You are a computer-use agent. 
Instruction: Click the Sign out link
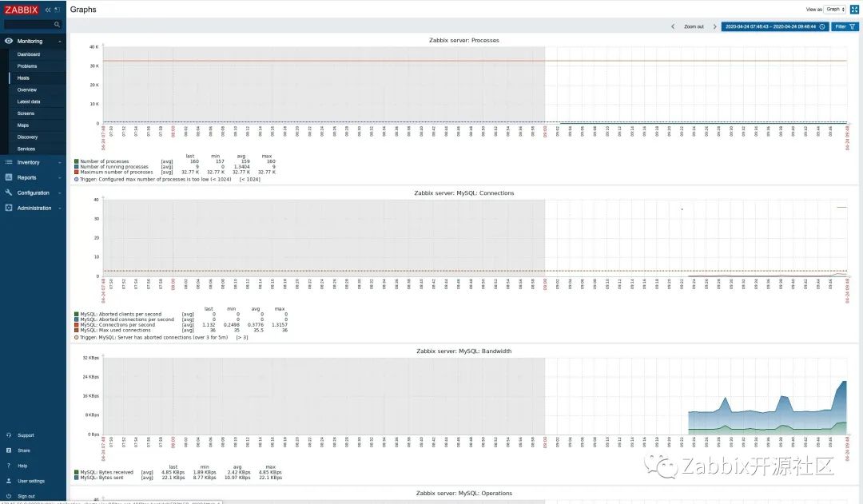26,496
